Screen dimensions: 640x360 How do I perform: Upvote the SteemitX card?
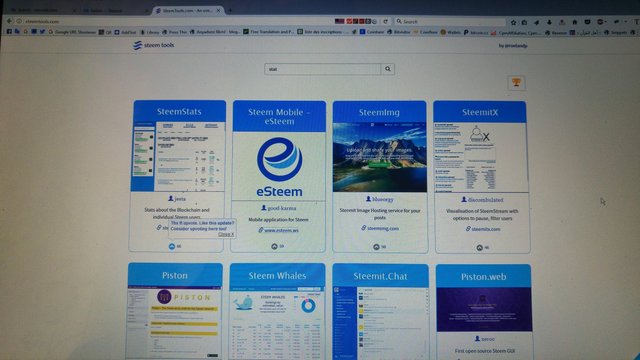point(480,248)
